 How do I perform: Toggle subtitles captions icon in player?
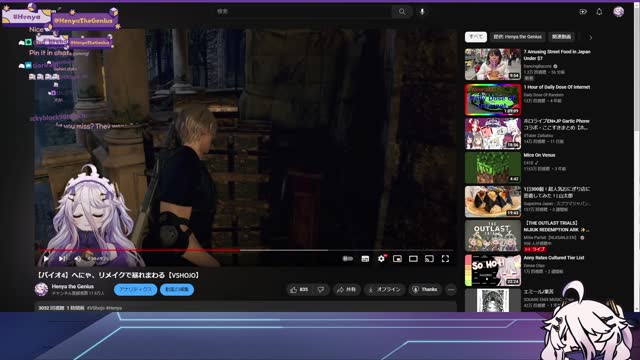tap(365, 259)
